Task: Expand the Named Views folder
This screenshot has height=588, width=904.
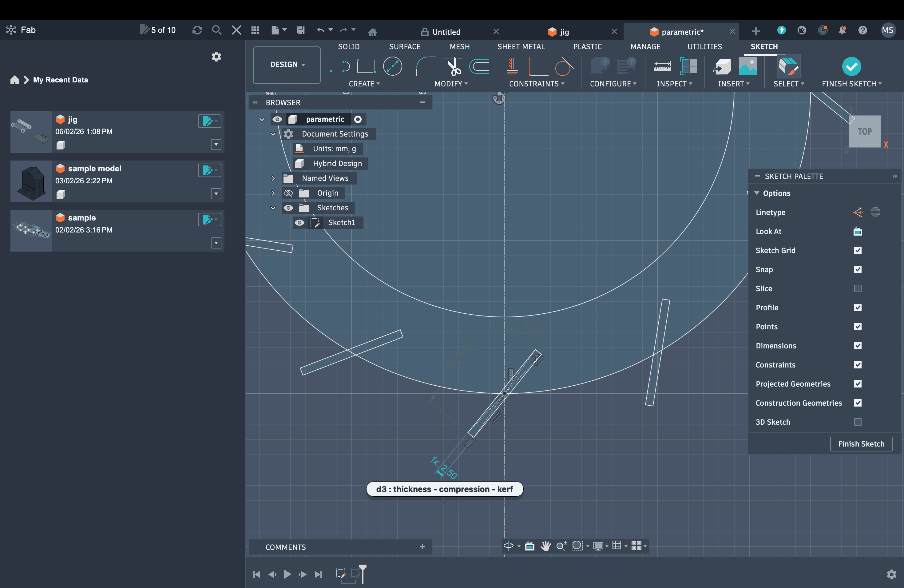Action: (273, 178)
